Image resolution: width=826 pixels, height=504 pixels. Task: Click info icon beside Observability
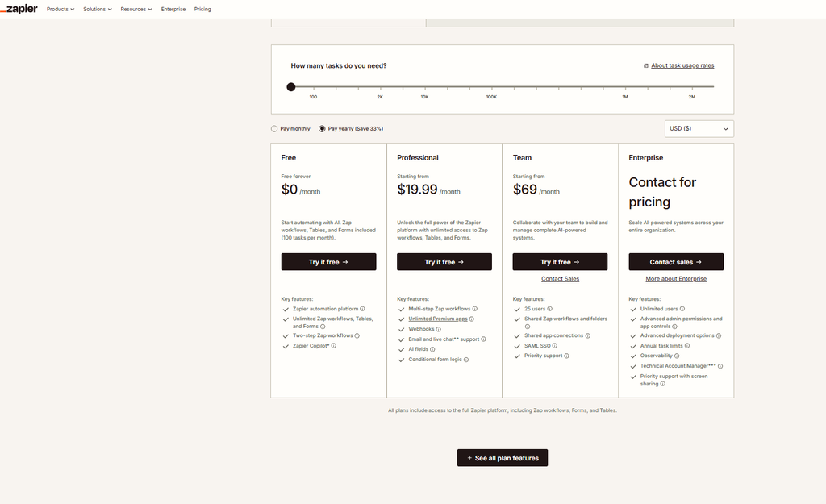[x=677, y=356]
